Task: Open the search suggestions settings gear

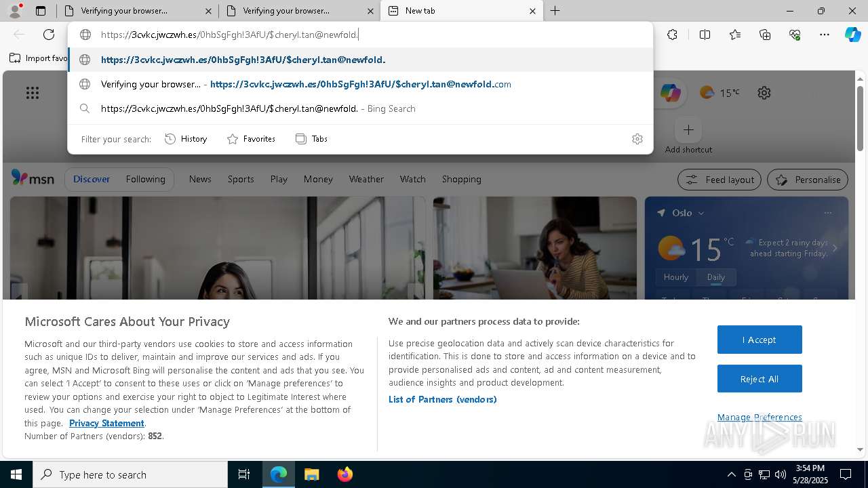Action: 637,139
